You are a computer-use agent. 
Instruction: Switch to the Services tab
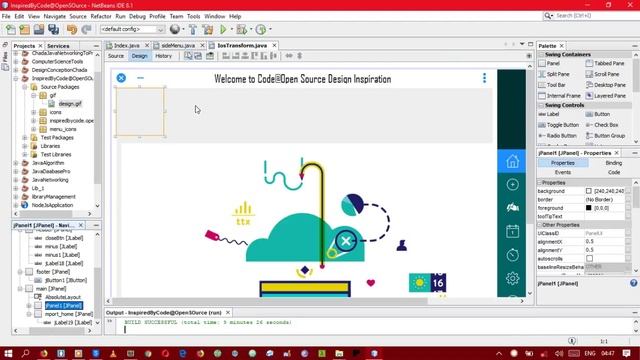click(x=58, y=46)
